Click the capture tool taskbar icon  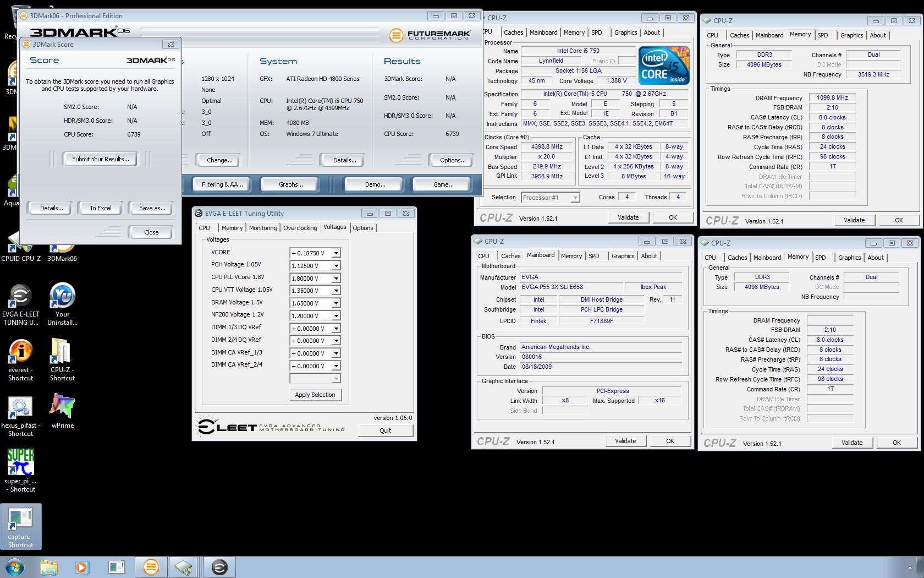click(x=117, y=567)
